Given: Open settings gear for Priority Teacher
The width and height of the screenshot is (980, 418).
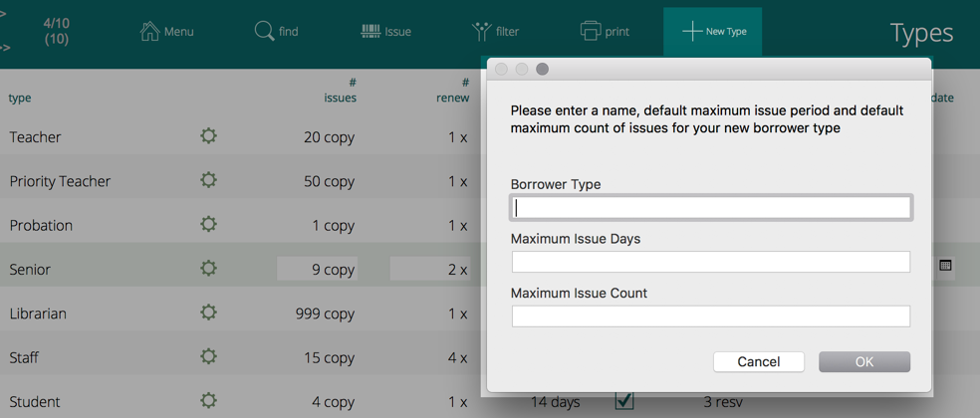Looking at the screenshot, I should coord(208,180).
